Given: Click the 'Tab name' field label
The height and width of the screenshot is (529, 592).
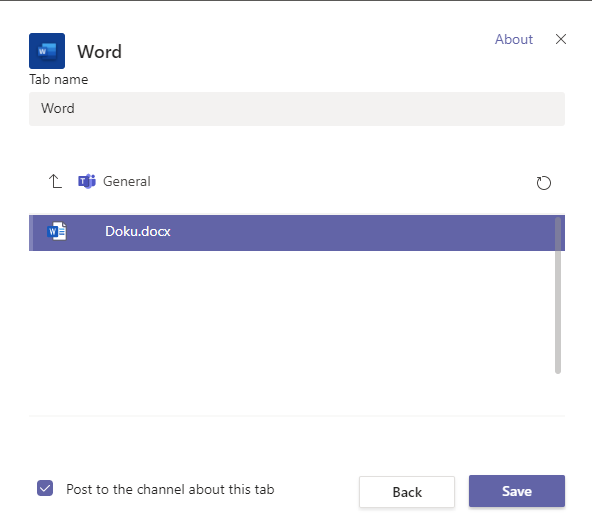Looking at the screenshot, I should click(x=59, y=79).
